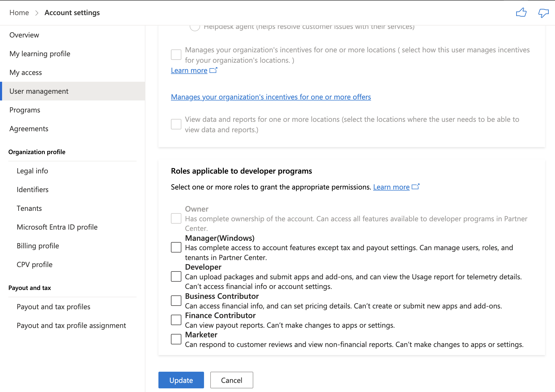Click the Payout and tax section heading

(30, 288)
